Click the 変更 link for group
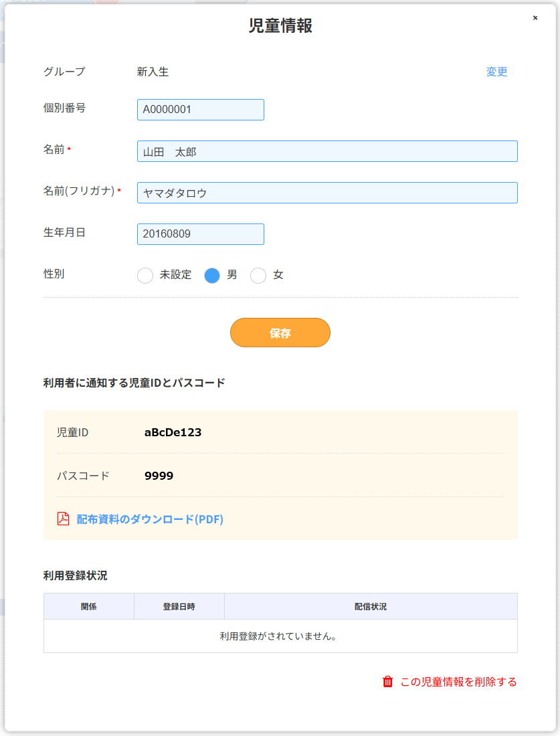Image resolution: width=560 pixels, height=736 pixels. (496, 72)
